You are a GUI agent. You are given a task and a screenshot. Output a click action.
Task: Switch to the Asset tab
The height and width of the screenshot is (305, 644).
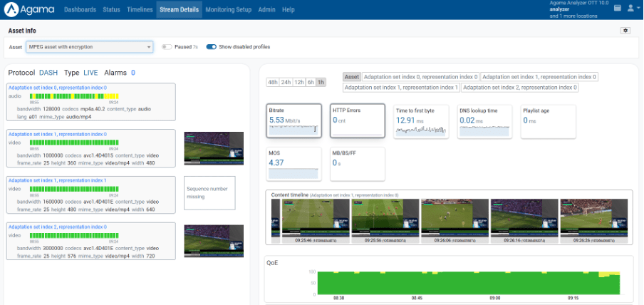351,77
